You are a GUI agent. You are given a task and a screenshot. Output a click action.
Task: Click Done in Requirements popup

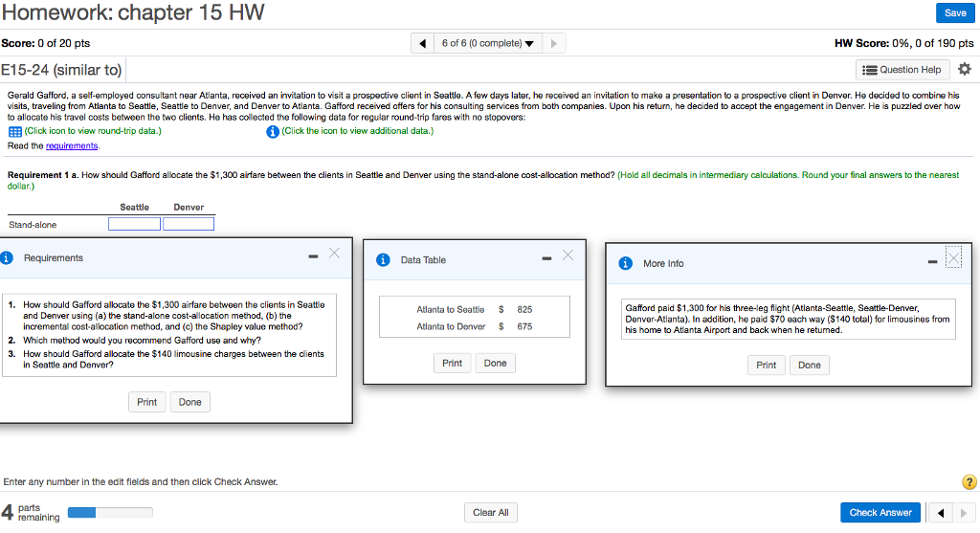click(x=190, y=402)
